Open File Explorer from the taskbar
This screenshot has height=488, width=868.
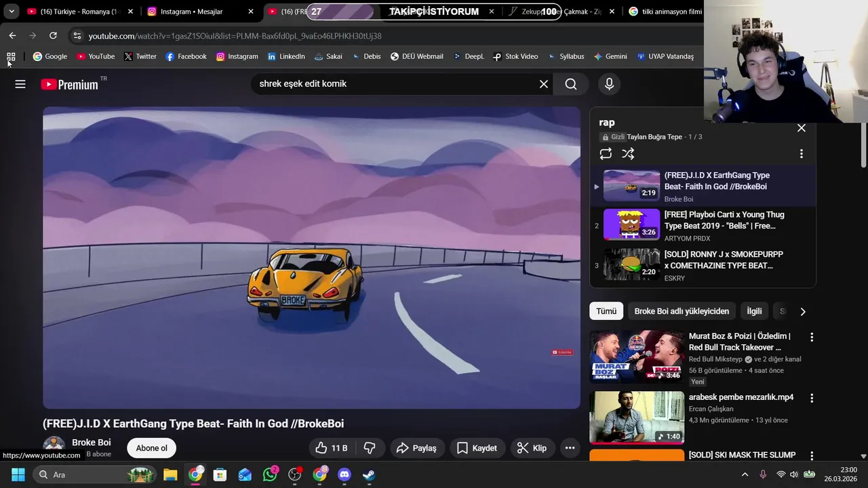(x=170, y=474)
